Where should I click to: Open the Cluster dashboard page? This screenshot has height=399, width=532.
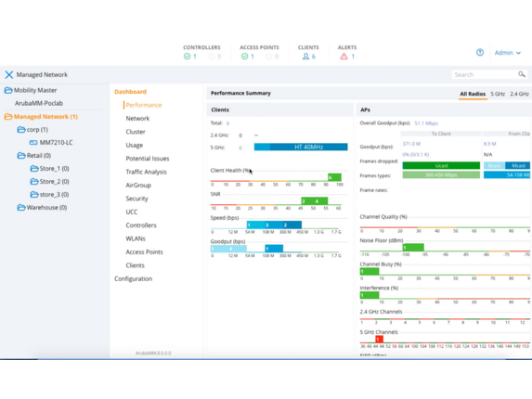coord(136,132)
